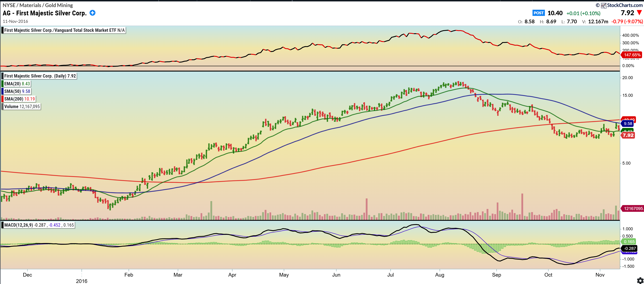This screenshot has height=284, width=644.
Task: Click the blue 9.58 SMA price tag
Action: point(628,123)
